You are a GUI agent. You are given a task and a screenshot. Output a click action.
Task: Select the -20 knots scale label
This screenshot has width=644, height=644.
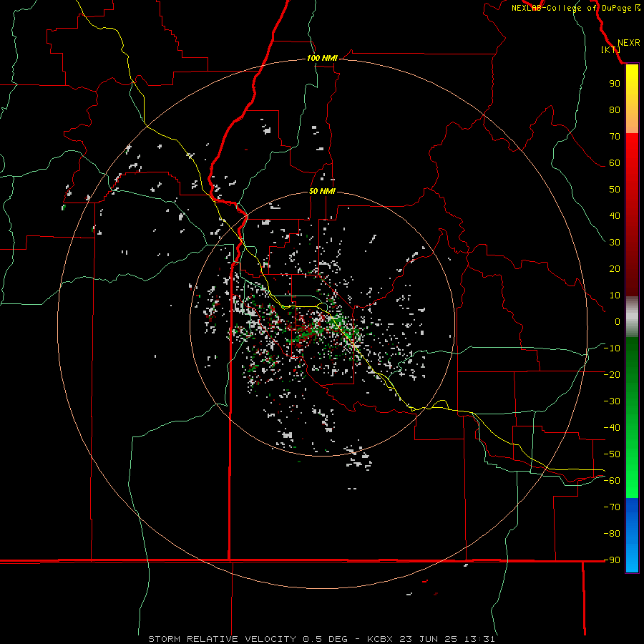(612, 375)
